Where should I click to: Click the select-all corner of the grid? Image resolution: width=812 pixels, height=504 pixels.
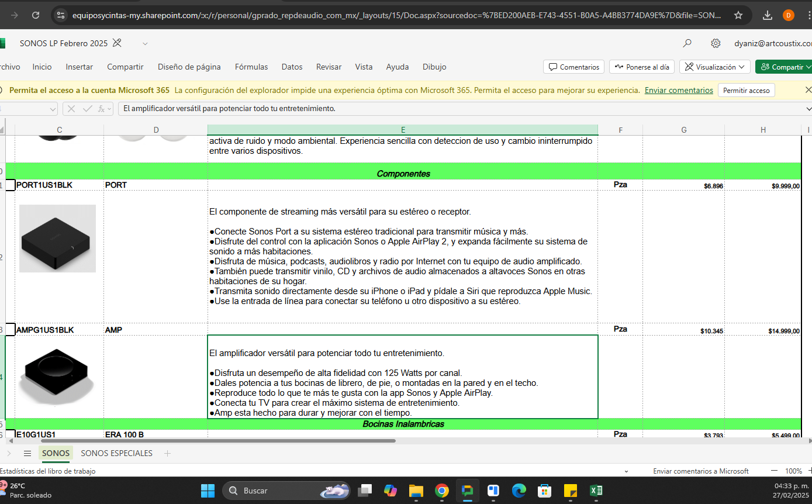pos(2,130)
